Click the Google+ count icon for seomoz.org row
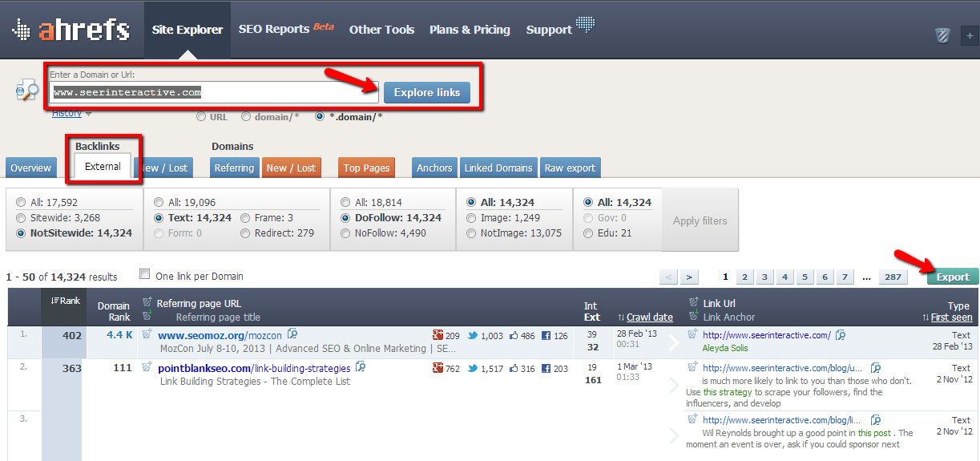 [x=438, y=335]
